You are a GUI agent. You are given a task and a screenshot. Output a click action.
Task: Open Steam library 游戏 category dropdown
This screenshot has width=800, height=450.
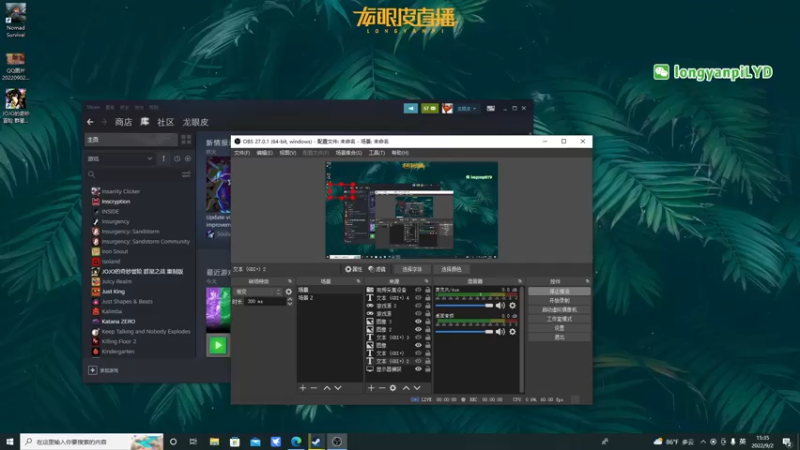tap(120, 159)
